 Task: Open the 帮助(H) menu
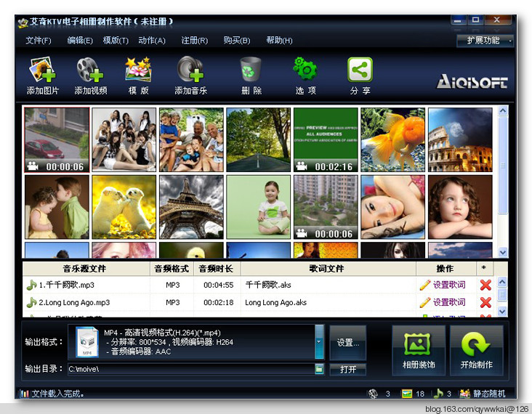pyautogui.click(x=279, y=41)
